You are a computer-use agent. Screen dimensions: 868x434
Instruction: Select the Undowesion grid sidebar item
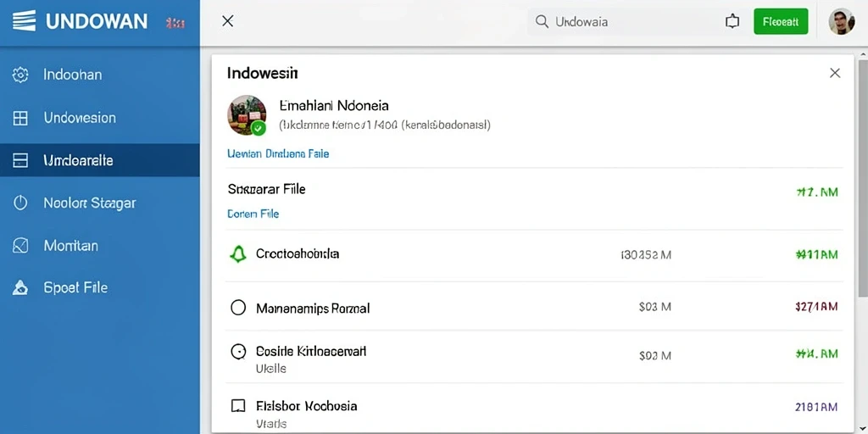tap(100, 117)
